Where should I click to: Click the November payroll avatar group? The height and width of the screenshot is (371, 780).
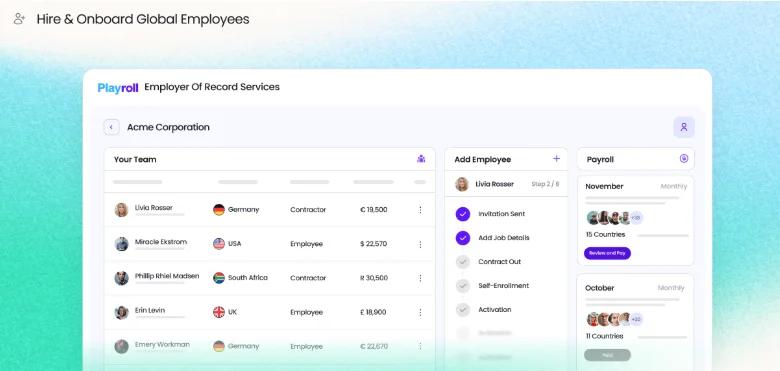(615, 218)
